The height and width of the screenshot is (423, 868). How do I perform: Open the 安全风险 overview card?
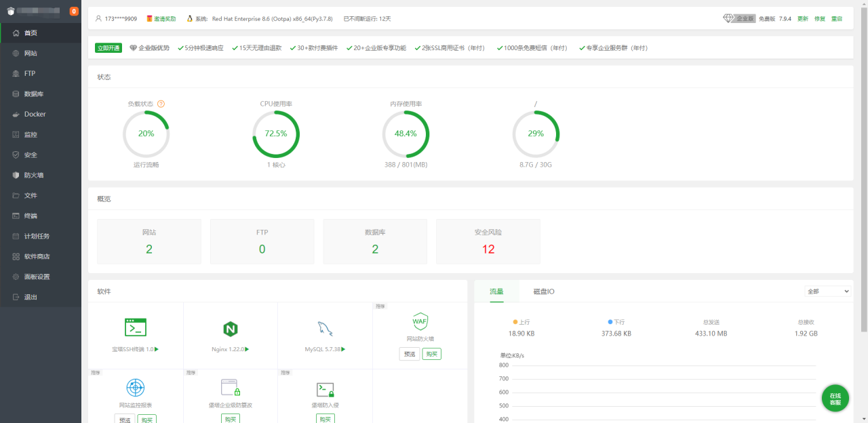[488, 241]
